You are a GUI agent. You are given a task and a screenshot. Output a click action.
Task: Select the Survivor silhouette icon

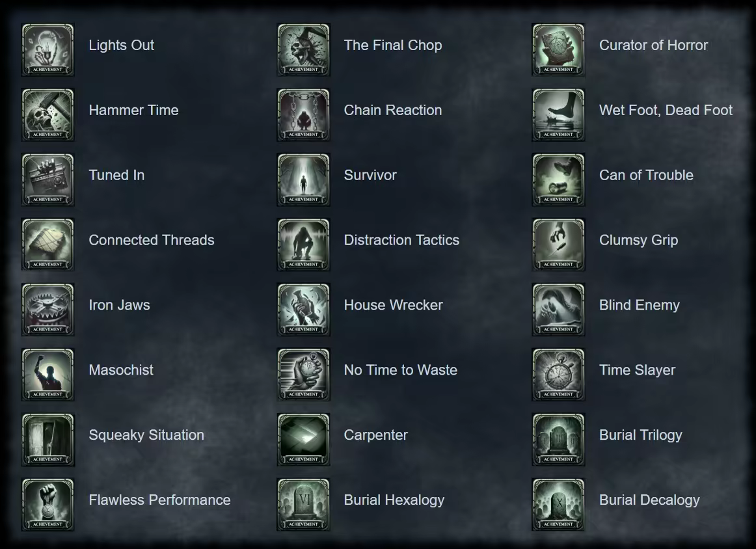point(303,180)
